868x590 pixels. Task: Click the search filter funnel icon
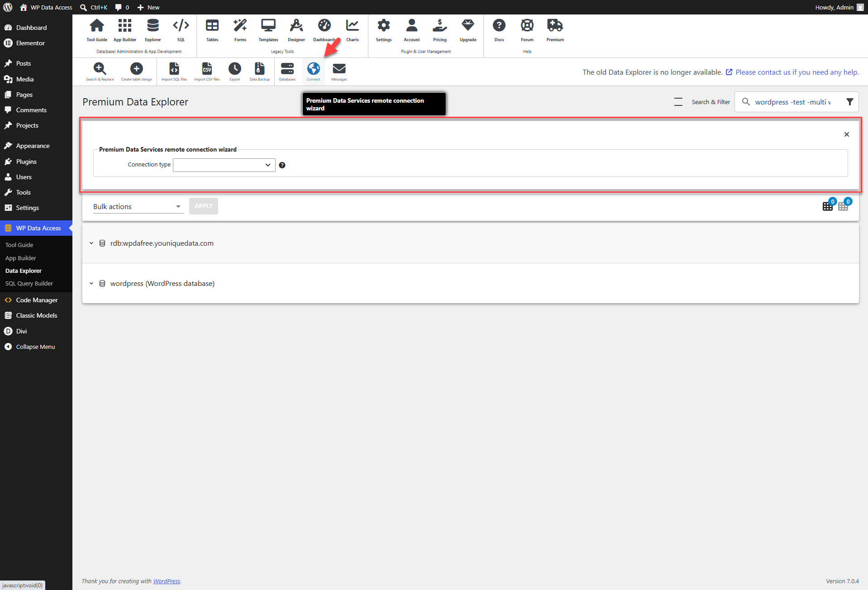coord(850,102)
